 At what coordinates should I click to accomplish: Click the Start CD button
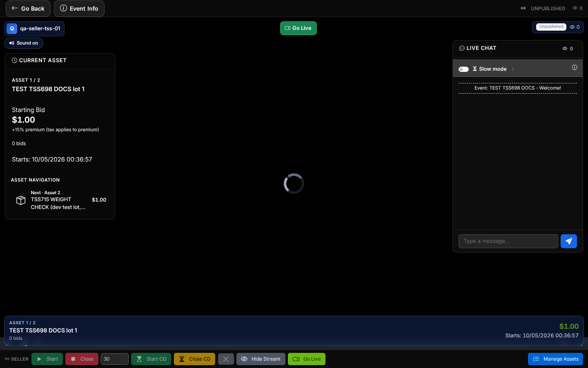(151, 359)
